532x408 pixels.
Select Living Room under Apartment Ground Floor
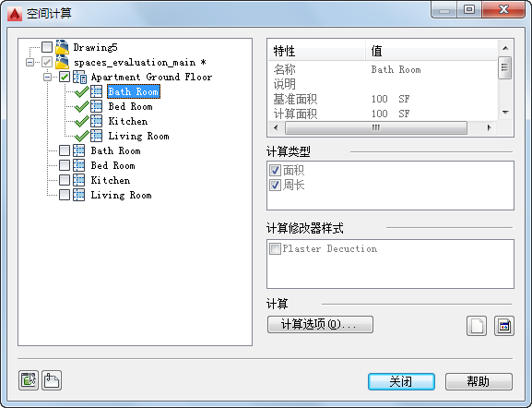click(138, 136)
